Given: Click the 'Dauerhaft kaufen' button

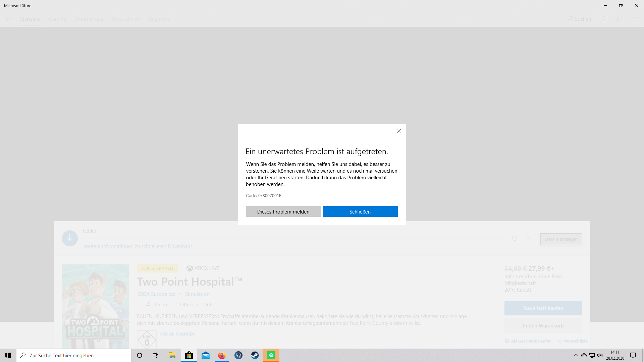Looking at the screenshot, I should click(543, 308).
